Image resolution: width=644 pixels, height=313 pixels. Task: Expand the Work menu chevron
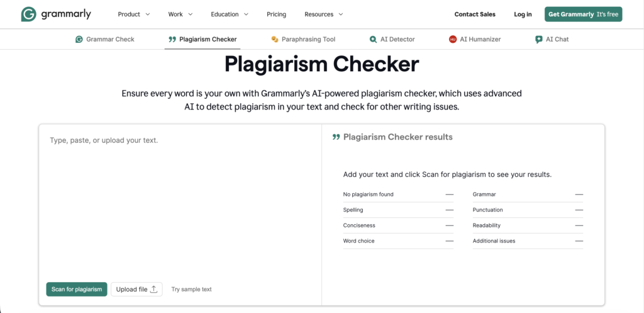point(190,14)
